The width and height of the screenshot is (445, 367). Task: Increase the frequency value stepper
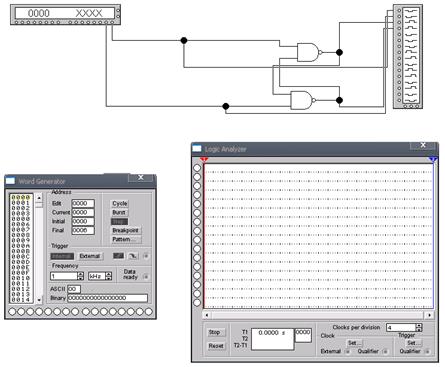[x=80, y=274]
